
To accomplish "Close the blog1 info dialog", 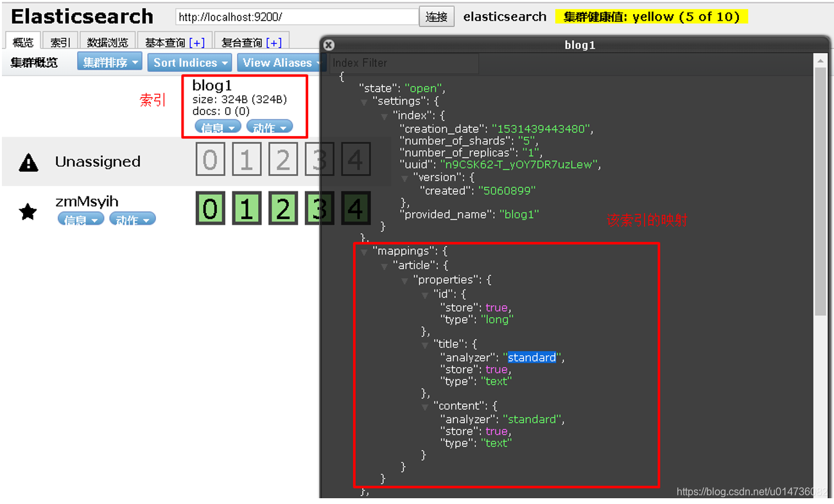I will [329, 45].
